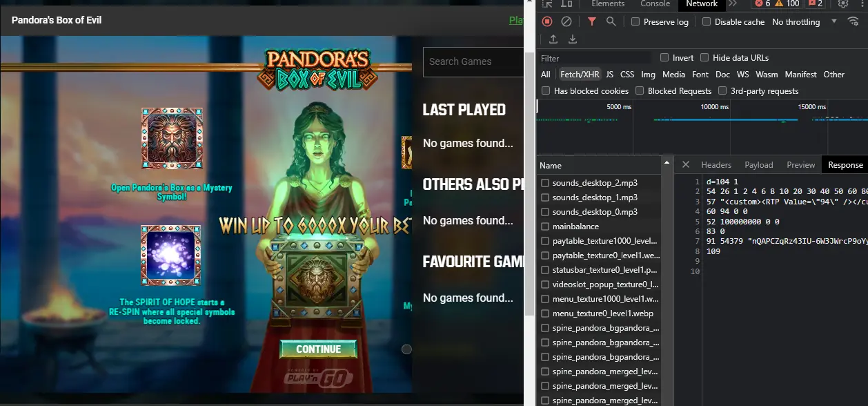This screenshot has height=406, width=868.
Task: Toggle the device toolbar icon
Action: 566,3
